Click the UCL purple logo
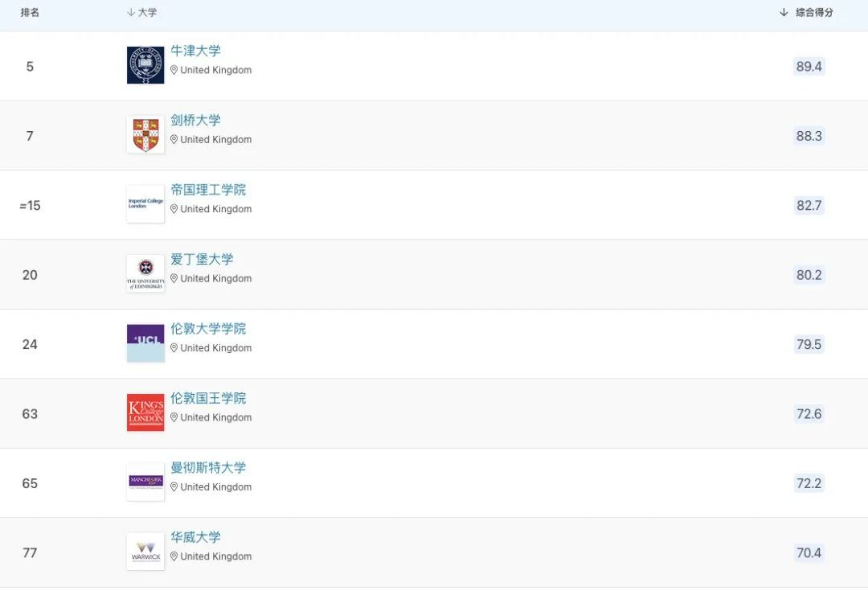868x591 pixels. 145,343
